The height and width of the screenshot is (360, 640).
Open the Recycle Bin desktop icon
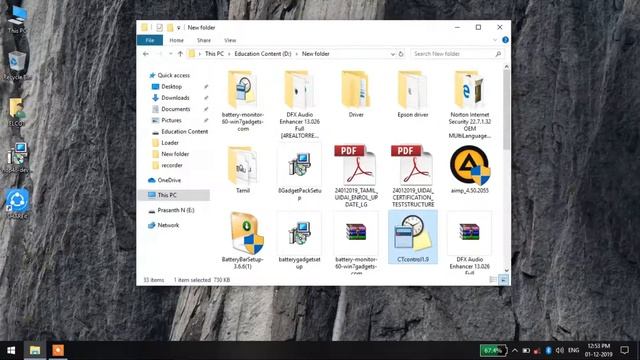tap(17, 65)
